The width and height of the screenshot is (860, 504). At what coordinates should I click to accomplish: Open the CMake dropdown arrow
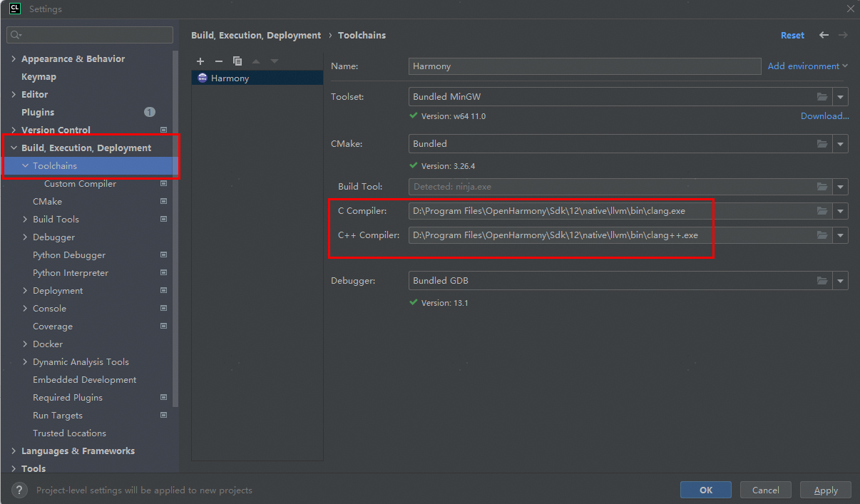(841, 144)
